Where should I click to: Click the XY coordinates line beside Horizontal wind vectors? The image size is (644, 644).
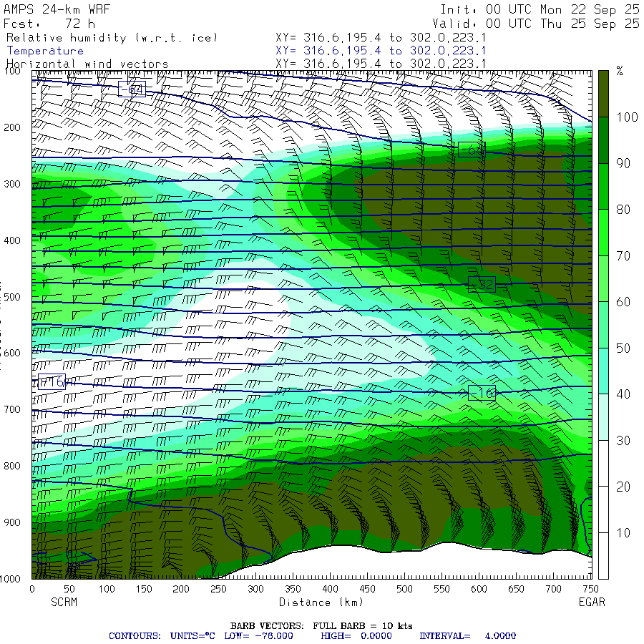coord(381,64)
